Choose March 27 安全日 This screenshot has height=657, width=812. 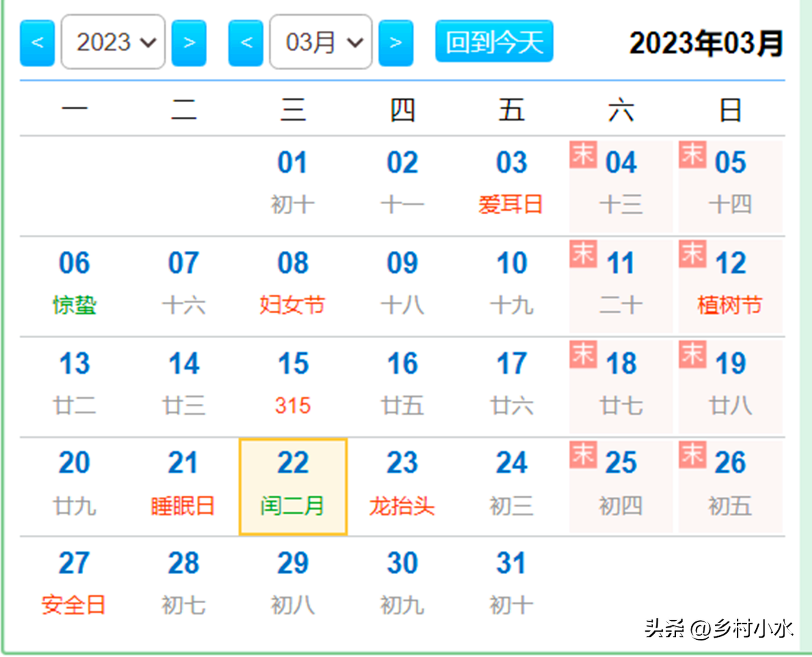point(74,583)
